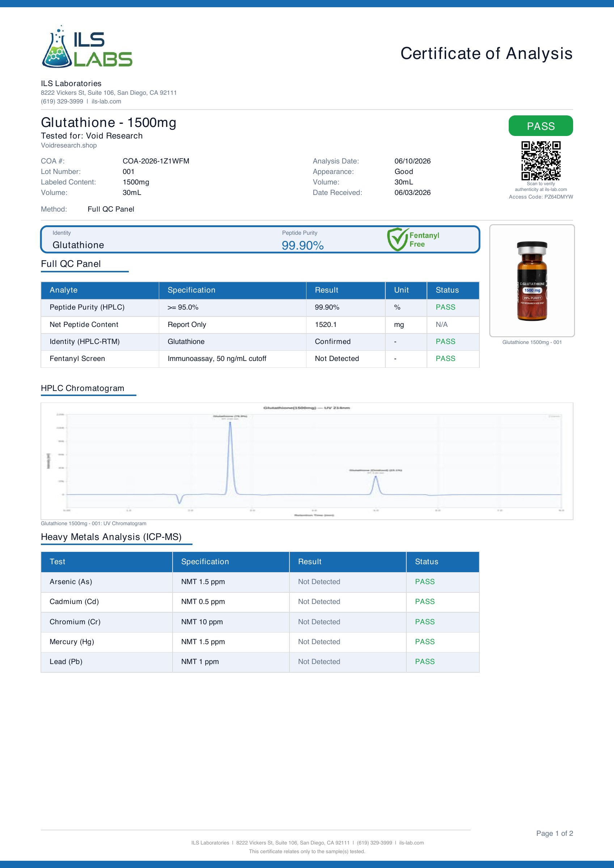The height and width of the screenshot is (868, 614).
Task: Click the Glutathione 1500mg - 001 vial caption
Action: click(532, 342)
